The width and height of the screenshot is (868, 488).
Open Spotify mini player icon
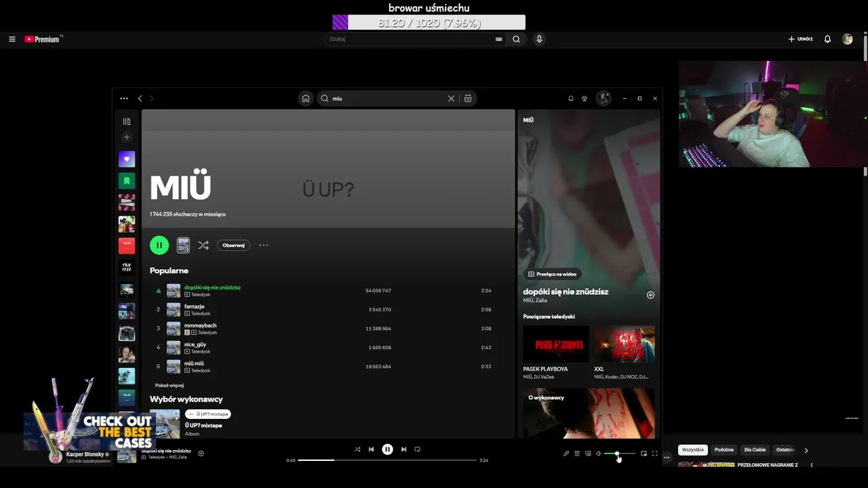coord(644,453)
